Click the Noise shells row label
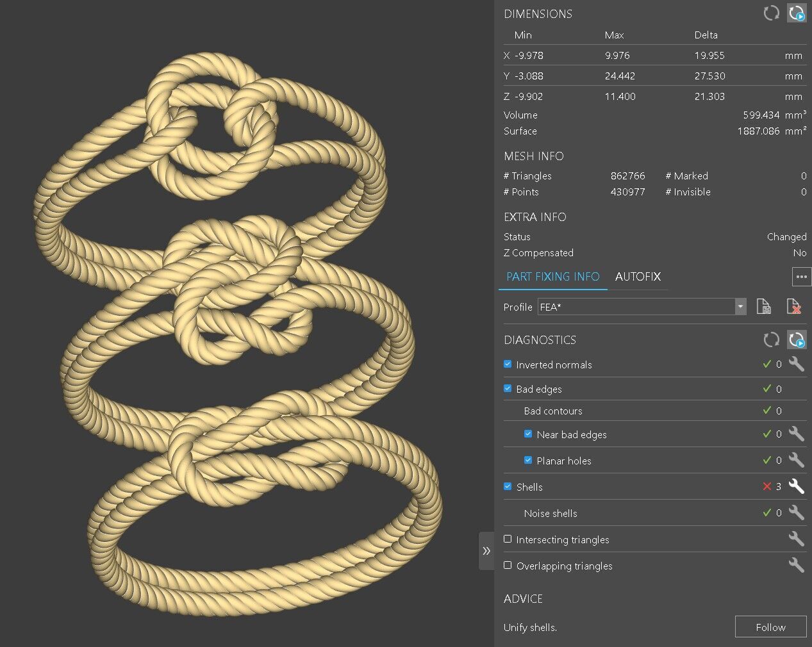Screen dimensions: 812x647 coord(551,513)
